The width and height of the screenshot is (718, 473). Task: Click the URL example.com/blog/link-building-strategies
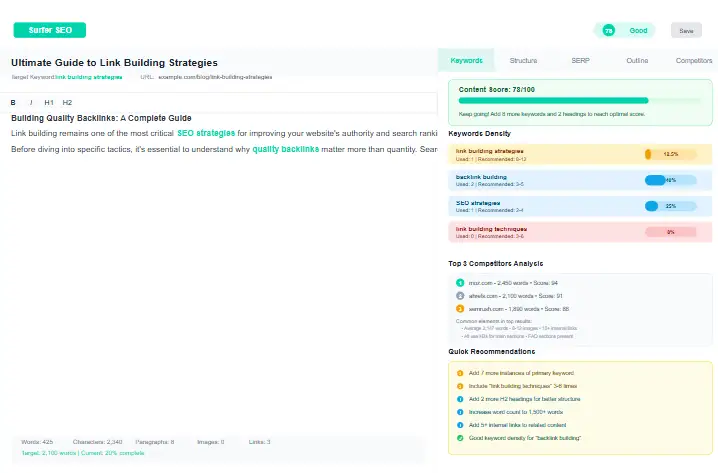215,77
